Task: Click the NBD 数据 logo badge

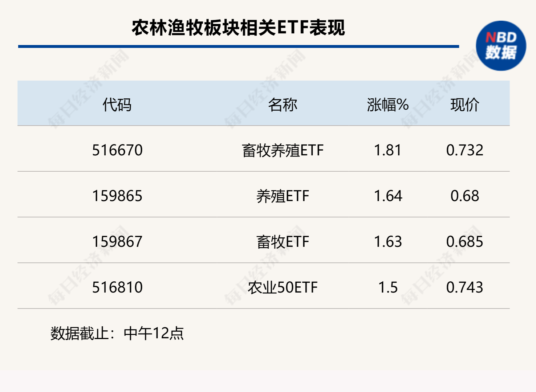Action: tap(501, 46)
